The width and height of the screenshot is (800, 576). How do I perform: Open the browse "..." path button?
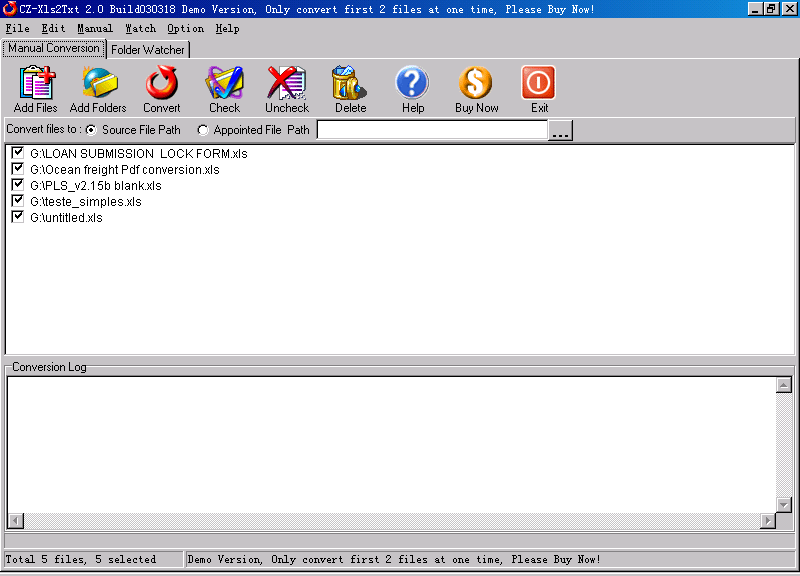(560, 131)
